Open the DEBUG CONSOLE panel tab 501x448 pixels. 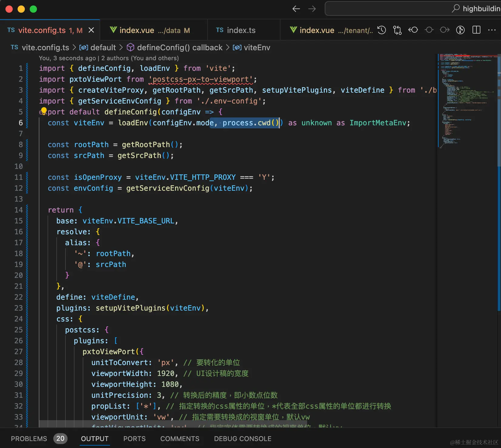243,439
